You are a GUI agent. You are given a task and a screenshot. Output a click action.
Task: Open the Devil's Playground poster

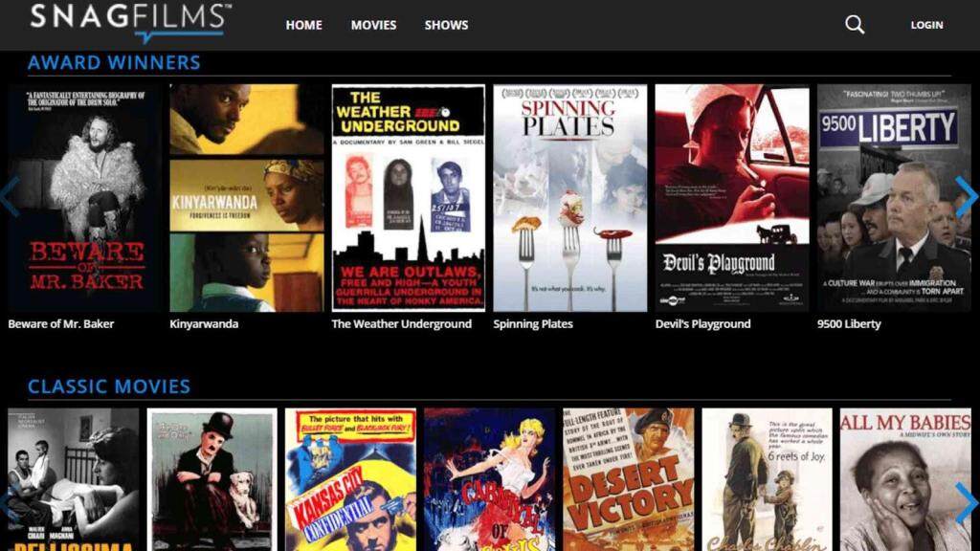point(732,198)
